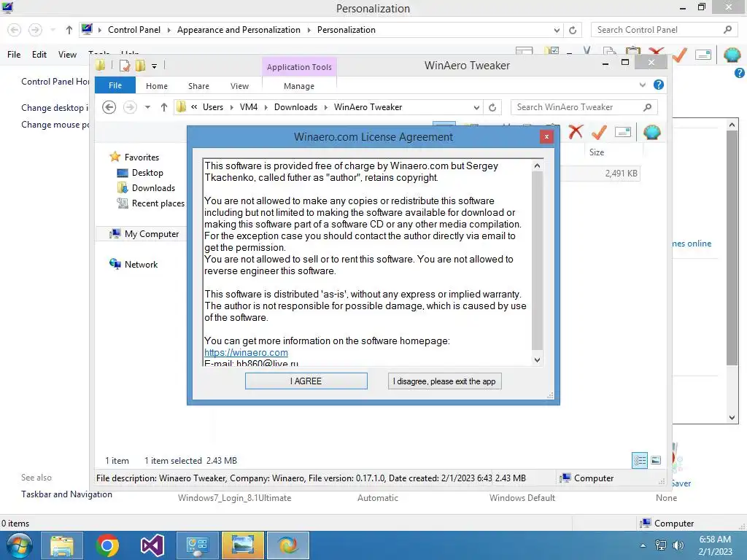Screen dimensions: 747x560
Task: Click the New folder icon in WinAero Tweaker quick access toolbar
Action: tap(140, 66)
